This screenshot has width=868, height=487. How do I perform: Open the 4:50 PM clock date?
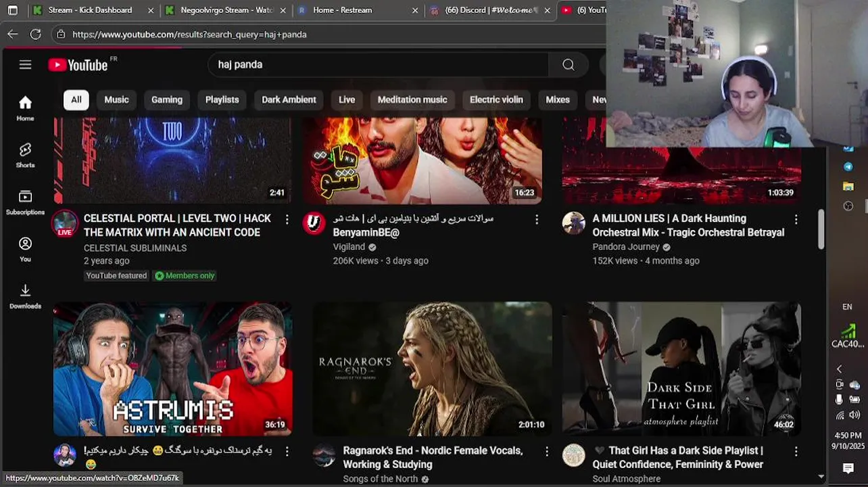pos(848,440)
